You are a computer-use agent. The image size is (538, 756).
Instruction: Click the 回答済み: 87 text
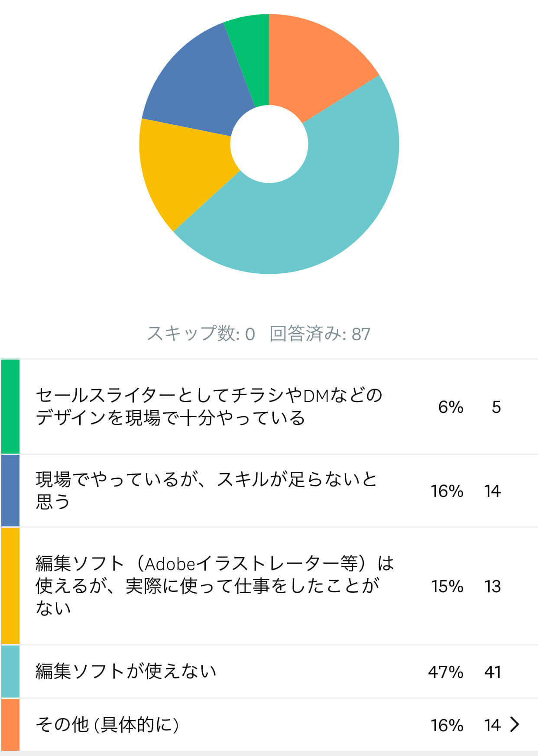[x=320, y=334]
